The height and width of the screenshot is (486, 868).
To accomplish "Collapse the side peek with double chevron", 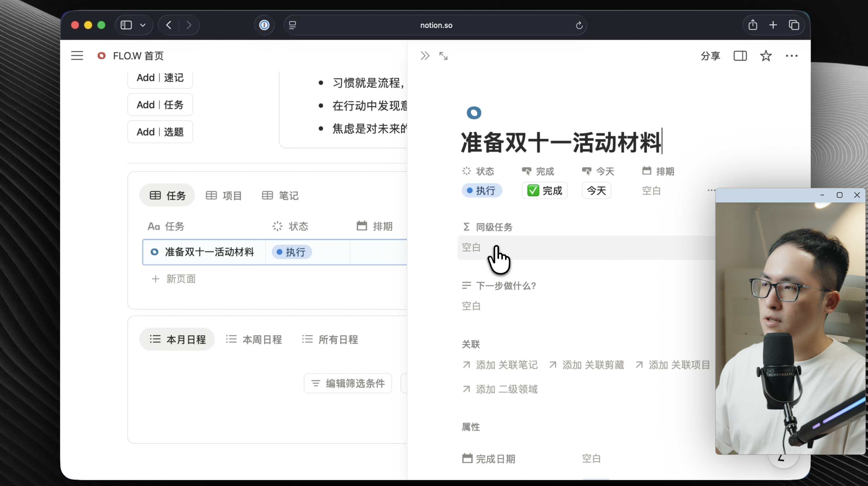I will pos(424,56).
